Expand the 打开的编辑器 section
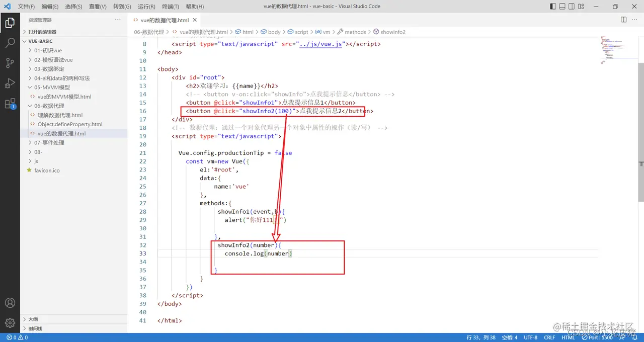The height and width of the screenshot is (342, 644). 73,32
